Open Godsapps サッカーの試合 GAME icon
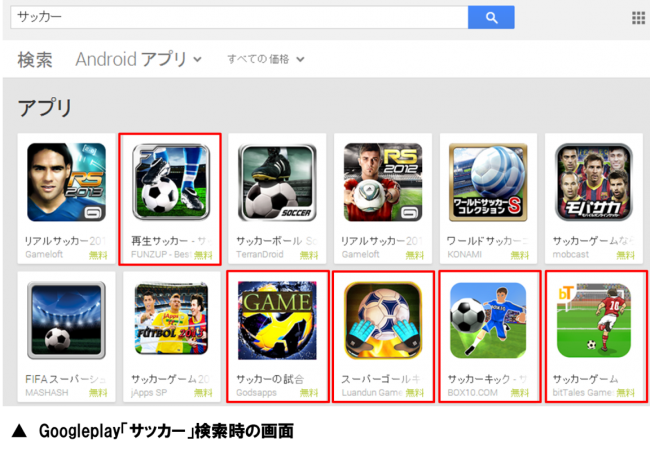The width and height of the screenshot is (650, 450). 277,320
